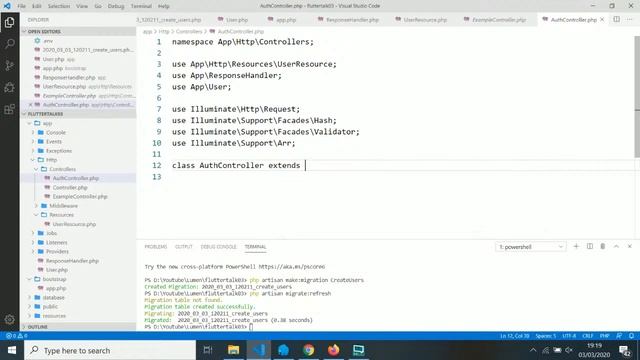Switch to the Problems panel tab
The image size is (640, 360).
click(156, 247)
